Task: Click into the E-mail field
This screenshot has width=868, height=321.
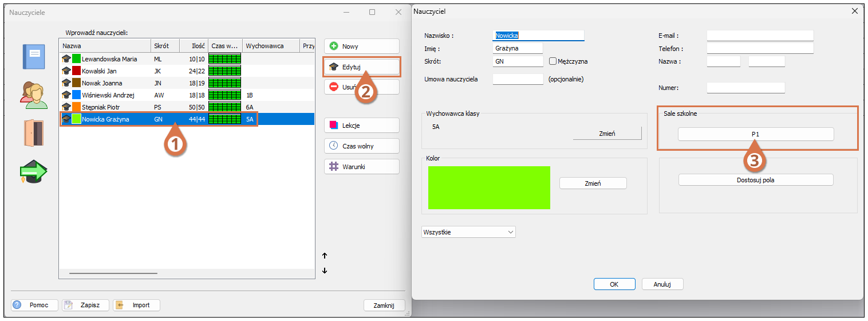Action: pos(760,36)
